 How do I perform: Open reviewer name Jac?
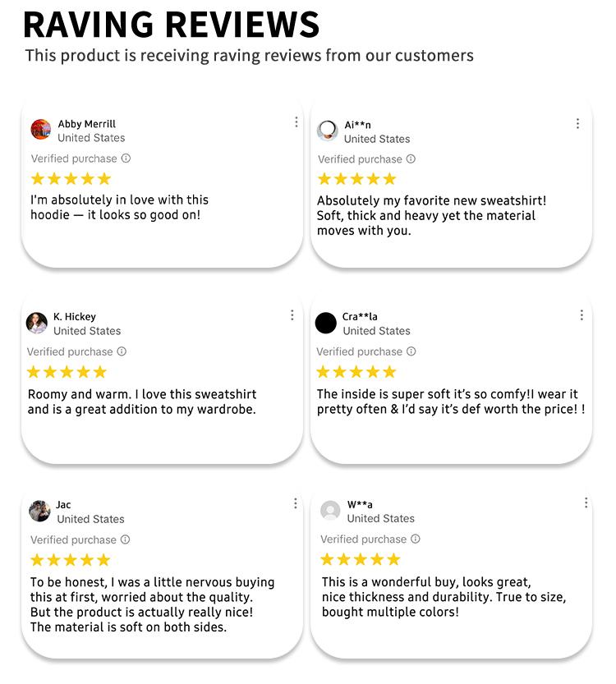[x=63, y=505]
